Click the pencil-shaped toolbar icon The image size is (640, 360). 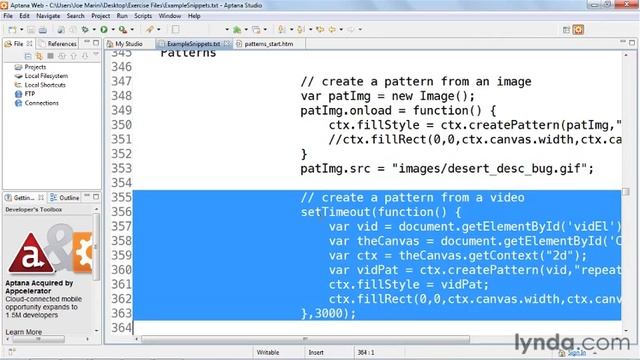(x=150, y=29)
